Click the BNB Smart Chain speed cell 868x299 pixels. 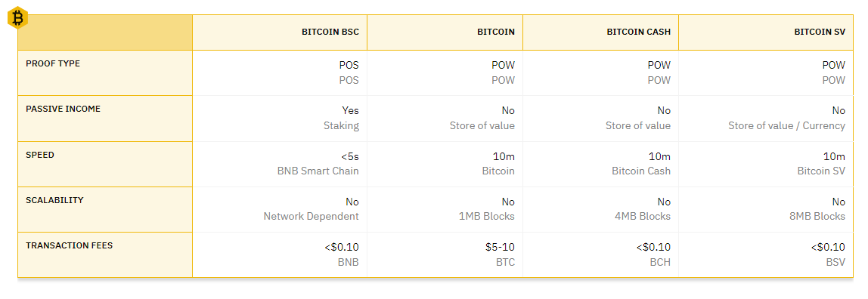coord(318,171)
